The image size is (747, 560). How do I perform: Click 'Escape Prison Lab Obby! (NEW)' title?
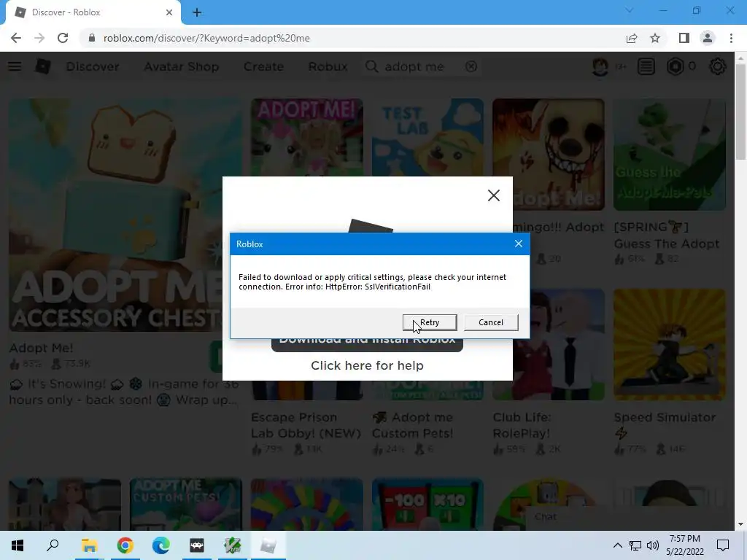(306, 425)
